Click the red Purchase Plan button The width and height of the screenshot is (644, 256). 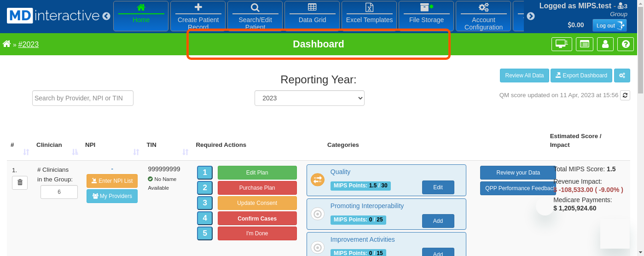click(257, 188)
